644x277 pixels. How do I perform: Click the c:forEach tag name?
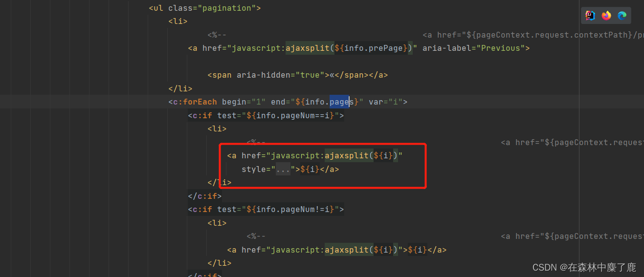195,102
